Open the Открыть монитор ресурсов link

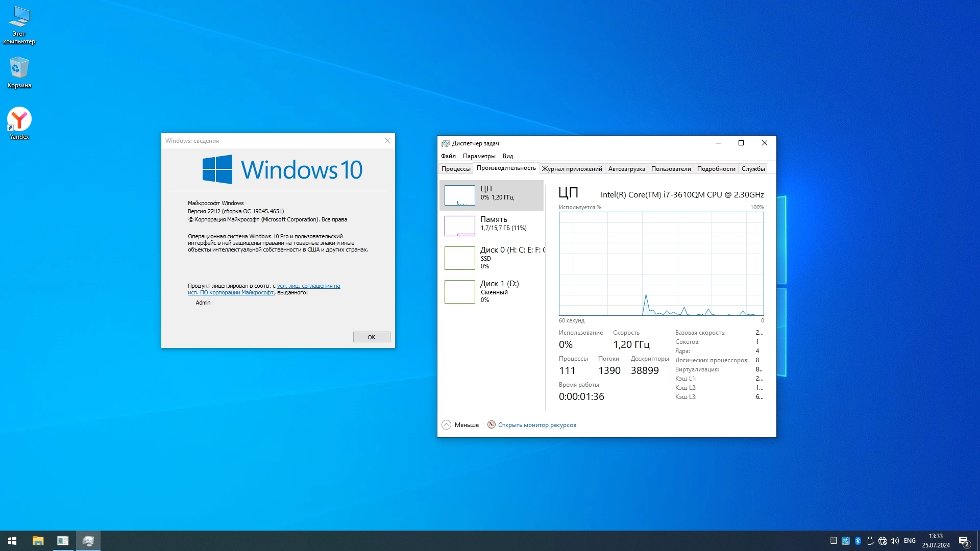[536, 425]
